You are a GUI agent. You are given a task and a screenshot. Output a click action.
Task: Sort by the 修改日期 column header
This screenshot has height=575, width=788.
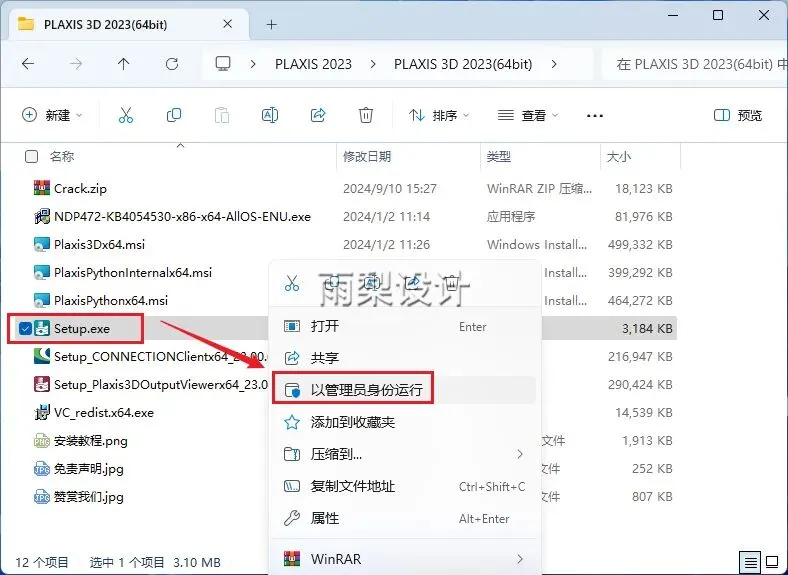pos(367,156)
